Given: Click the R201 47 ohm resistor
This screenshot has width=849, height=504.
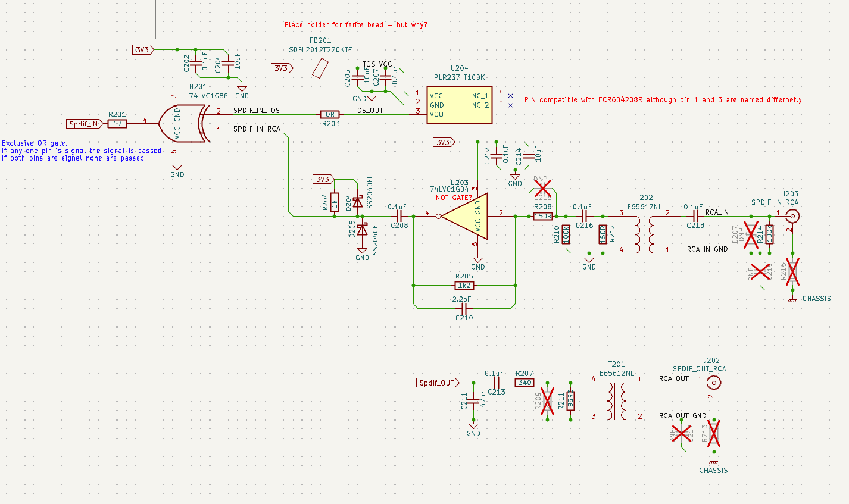Looking at the screenshot, I should (x=117, y=124).
